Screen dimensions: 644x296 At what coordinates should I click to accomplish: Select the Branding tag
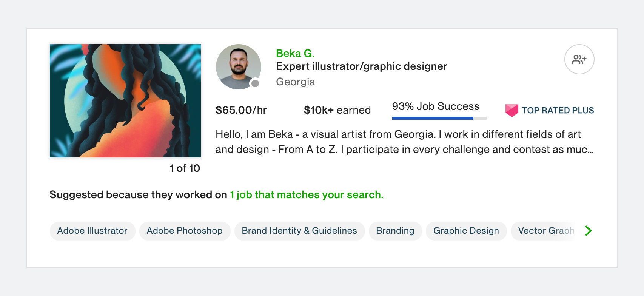click(395, 231)
